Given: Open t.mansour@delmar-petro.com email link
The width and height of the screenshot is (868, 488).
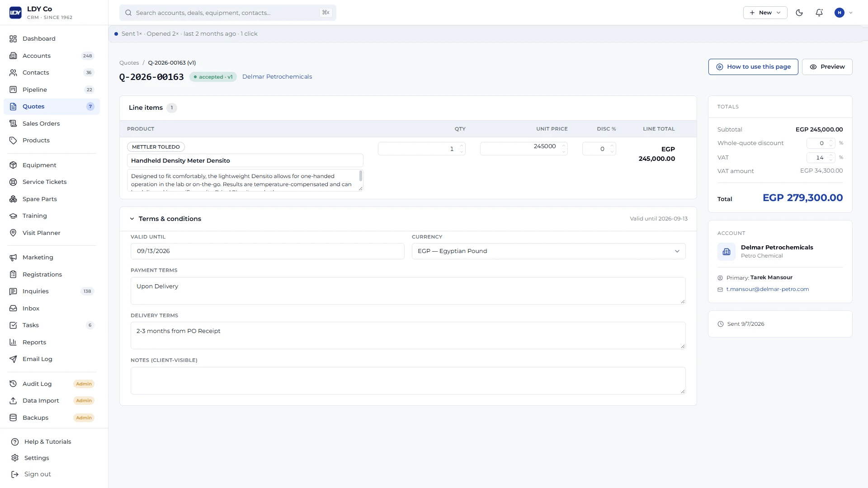Looking at the screenshot, I should pos(768,290).
